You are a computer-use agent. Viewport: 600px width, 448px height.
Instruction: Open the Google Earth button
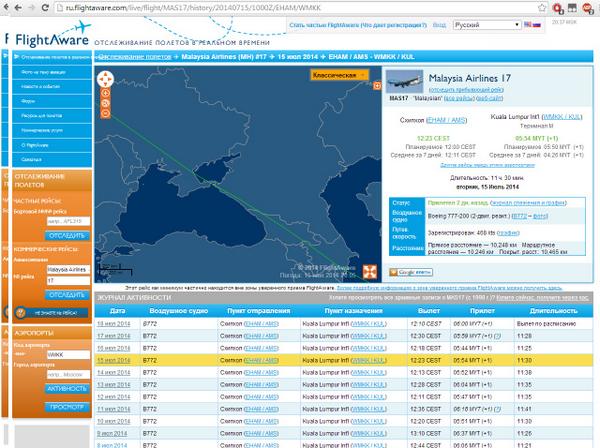coord(411,272)
